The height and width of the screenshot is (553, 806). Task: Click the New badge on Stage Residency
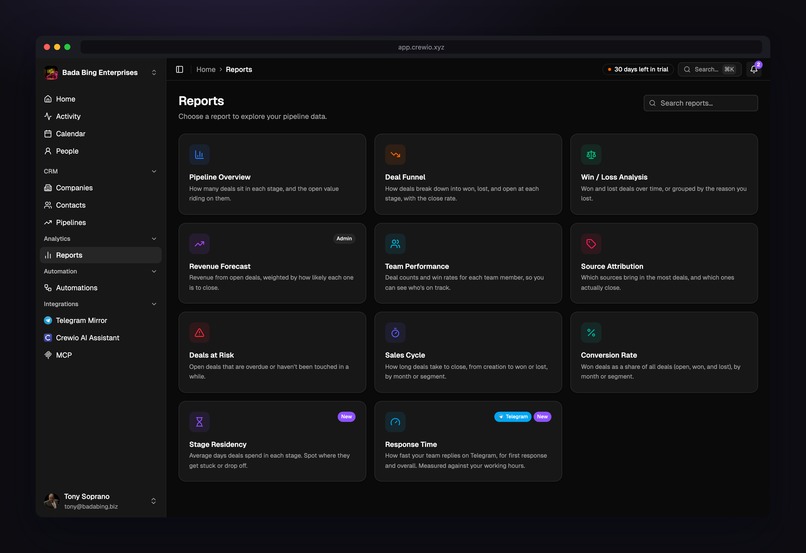[x=346, y=417]
